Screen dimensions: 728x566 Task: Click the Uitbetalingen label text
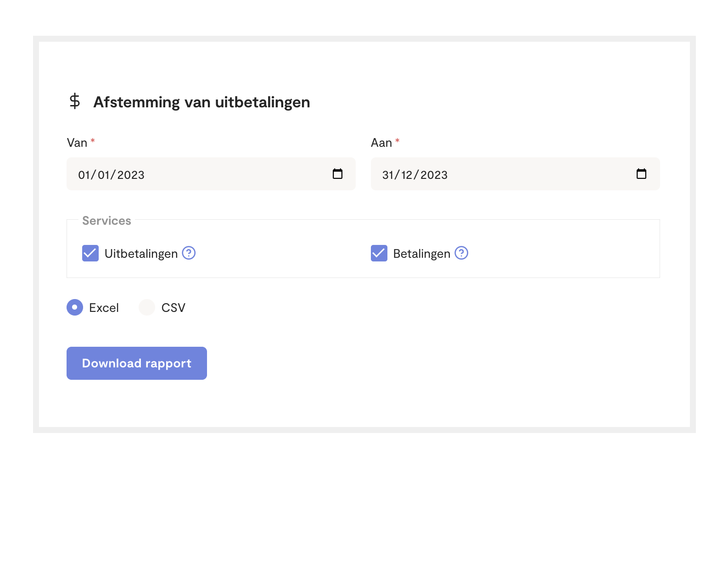click(141, 254)
